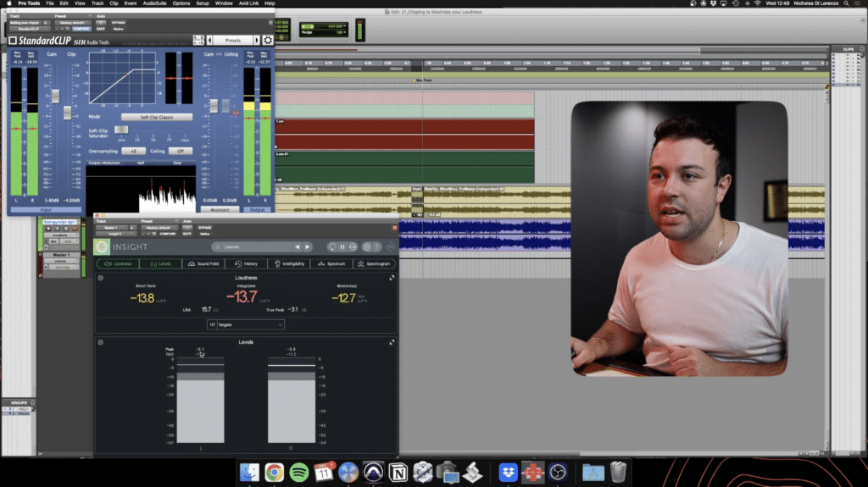This screenshot has width=868, height=487.
Task: Toggle SAFE on Insight plugin header
Action: 187,234
